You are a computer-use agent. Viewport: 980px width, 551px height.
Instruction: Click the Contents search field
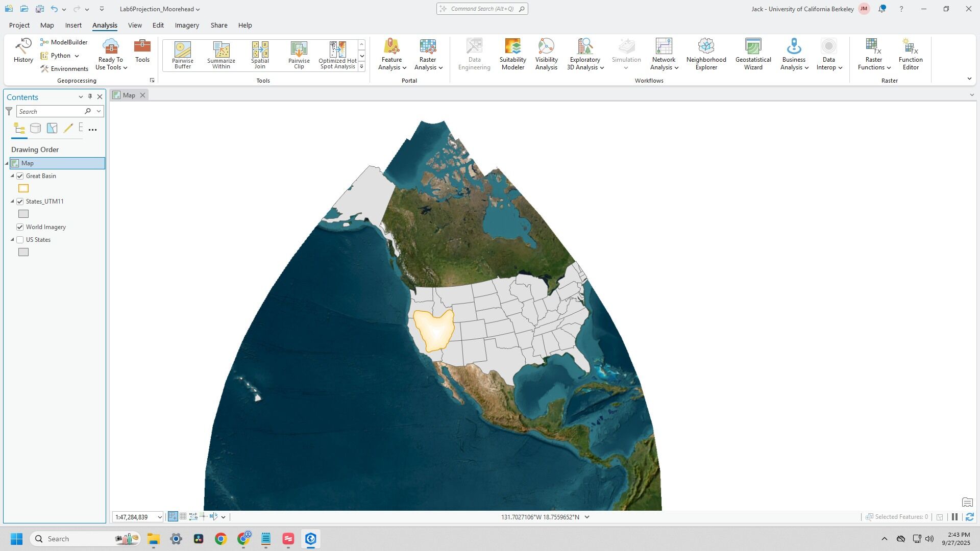coord(50,112)
